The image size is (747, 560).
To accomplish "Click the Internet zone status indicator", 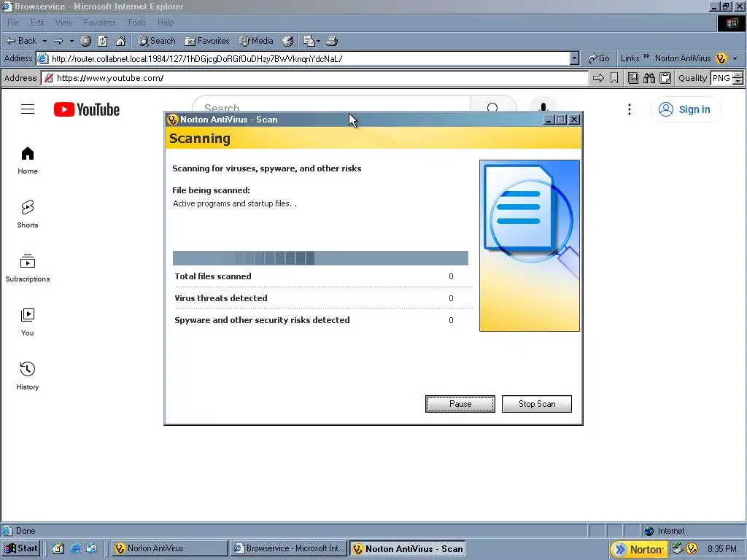I will 665,531.
